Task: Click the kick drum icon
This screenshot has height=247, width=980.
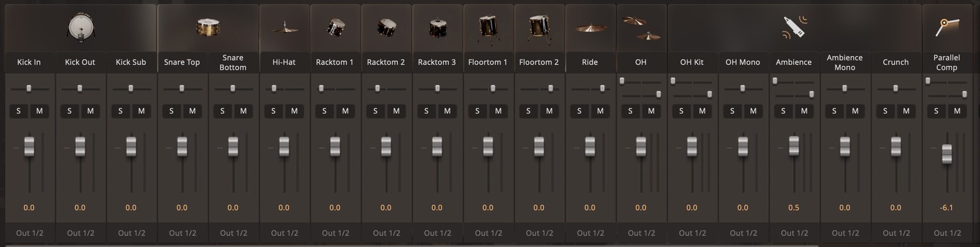Action: (x=80, y=28)
